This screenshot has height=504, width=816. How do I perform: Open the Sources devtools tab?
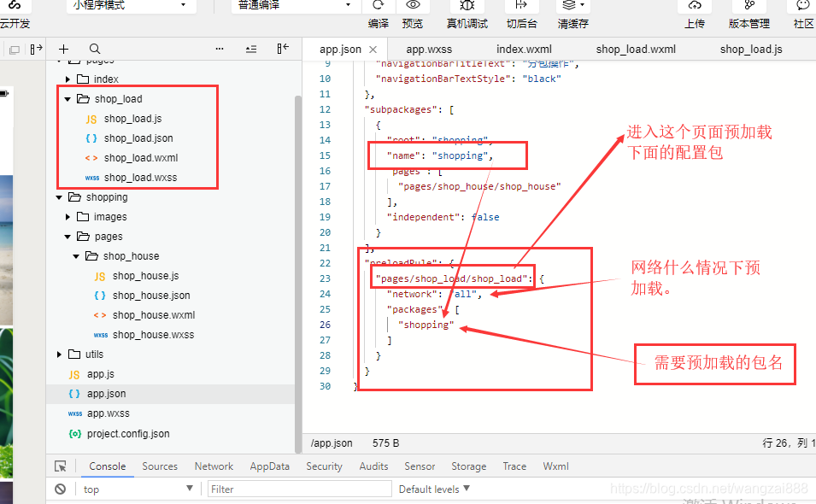tap(160, 466)
